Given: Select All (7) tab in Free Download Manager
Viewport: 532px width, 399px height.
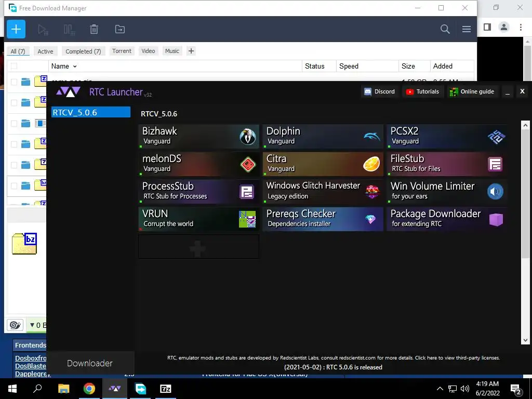Looking at the screenshot, I should coord(18,51).
